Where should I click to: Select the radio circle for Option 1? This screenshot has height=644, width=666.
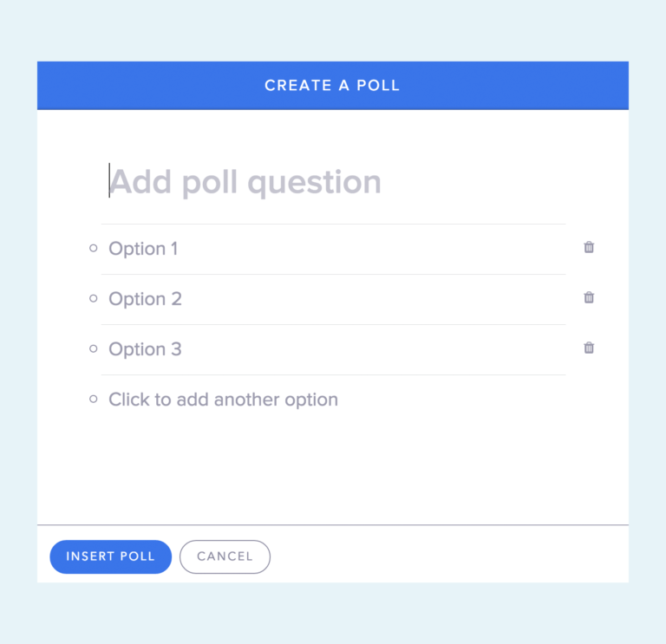(94, 249)
